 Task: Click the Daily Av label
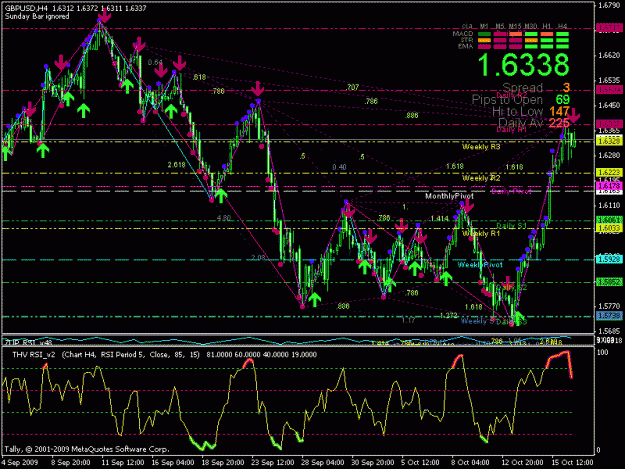(521, 123)
